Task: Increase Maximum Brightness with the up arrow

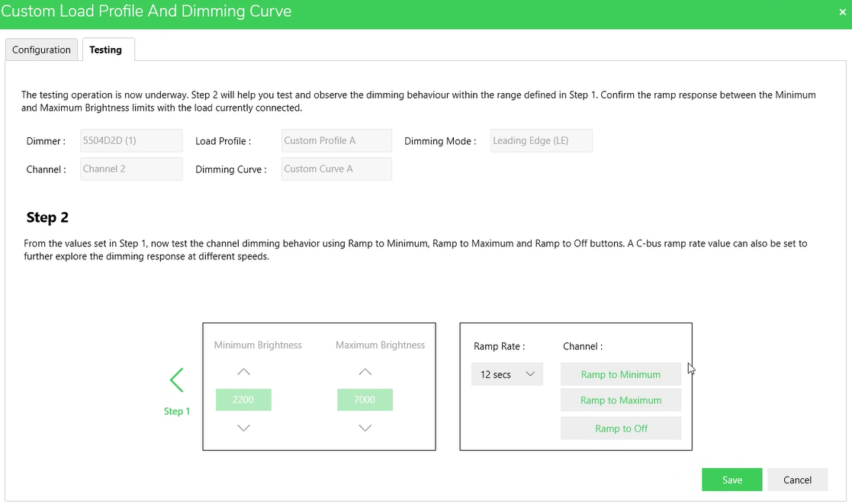Action: click(x=365, y=372)
